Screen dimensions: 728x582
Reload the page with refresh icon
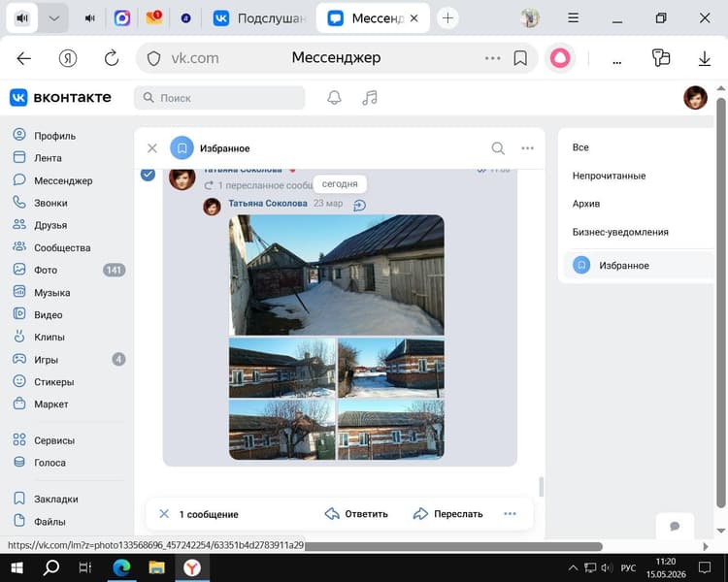(x=112, y=58)
